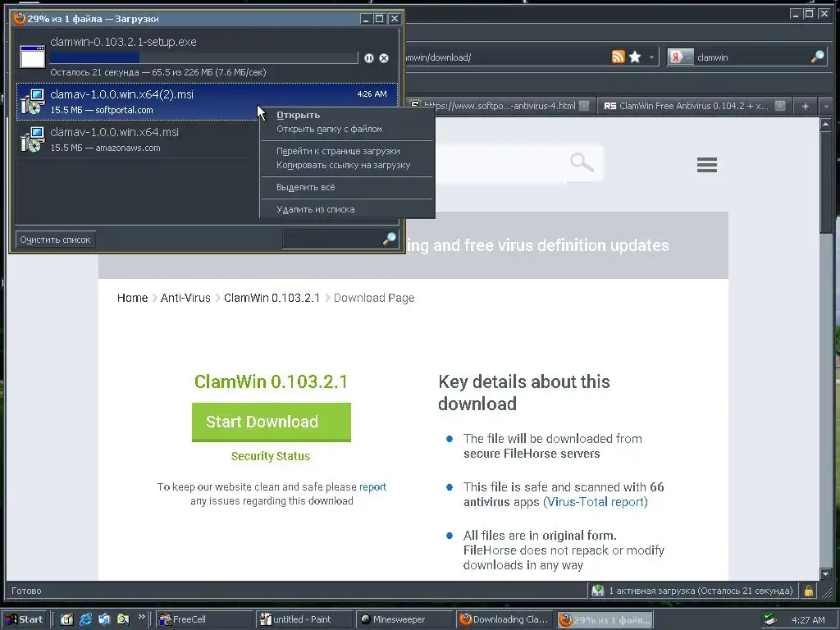Click the page scrollbar up arrow
Screen dimensions: 840x630
(x=825, y=125)
